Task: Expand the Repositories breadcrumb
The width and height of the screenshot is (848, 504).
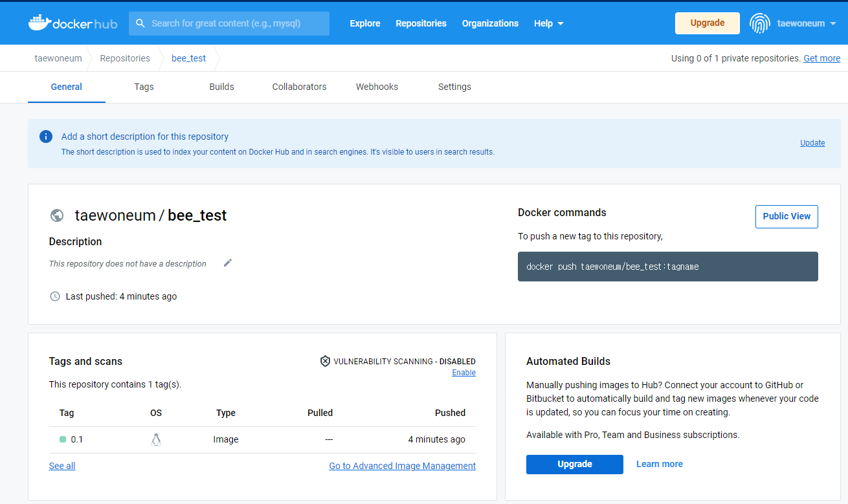Action: [124, 58]
